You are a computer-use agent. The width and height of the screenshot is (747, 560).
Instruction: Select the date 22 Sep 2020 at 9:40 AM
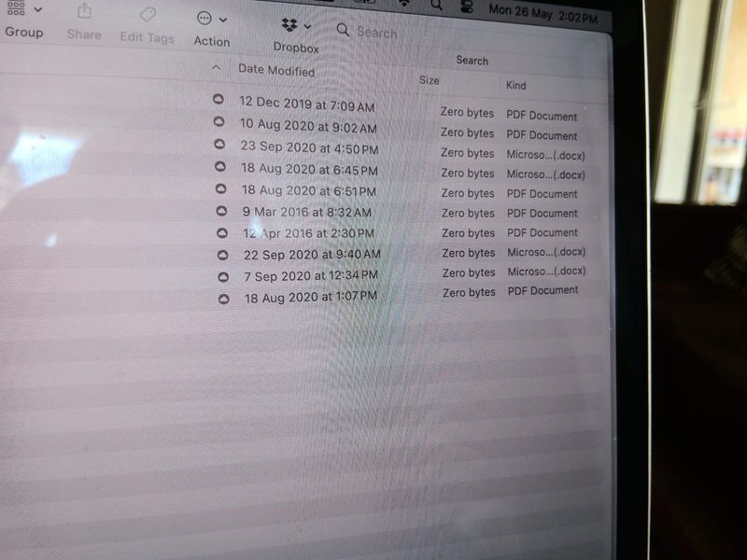312,254
